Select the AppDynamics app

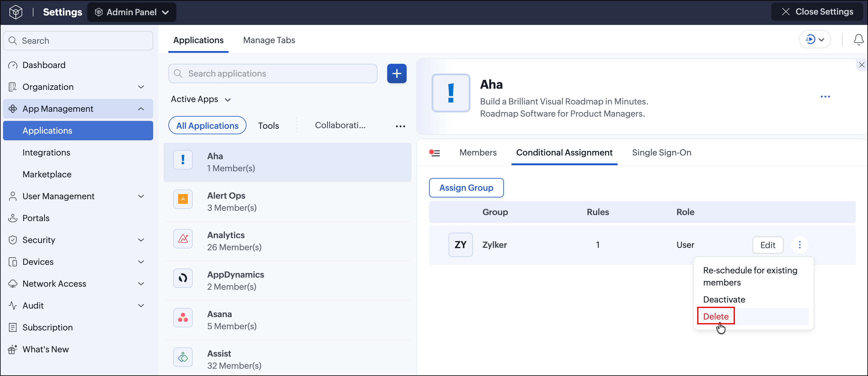(x=288, y=281)
